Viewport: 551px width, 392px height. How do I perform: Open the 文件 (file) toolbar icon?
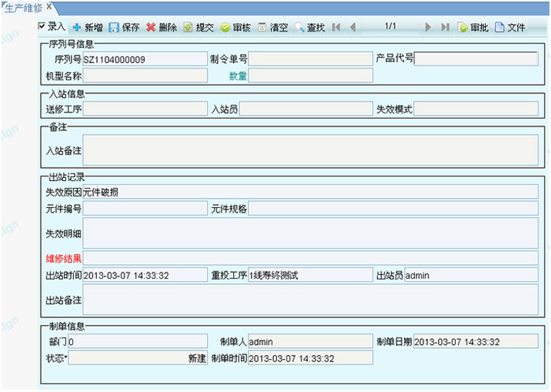click(500, 28)
